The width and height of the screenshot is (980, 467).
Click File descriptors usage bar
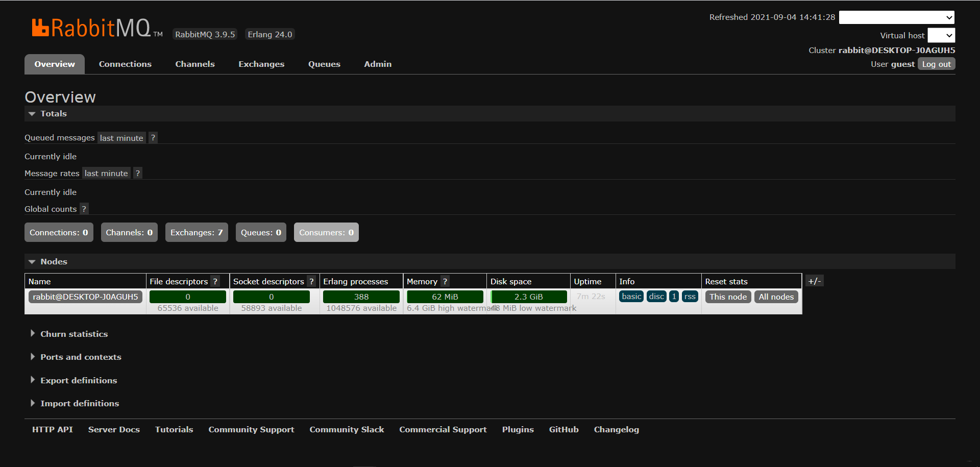click(188, 297)
